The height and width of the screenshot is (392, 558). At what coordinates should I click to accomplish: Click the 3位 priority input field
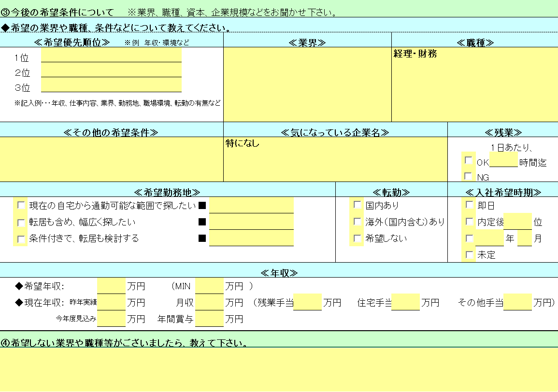pyautogui.click(x=112, y=84)
